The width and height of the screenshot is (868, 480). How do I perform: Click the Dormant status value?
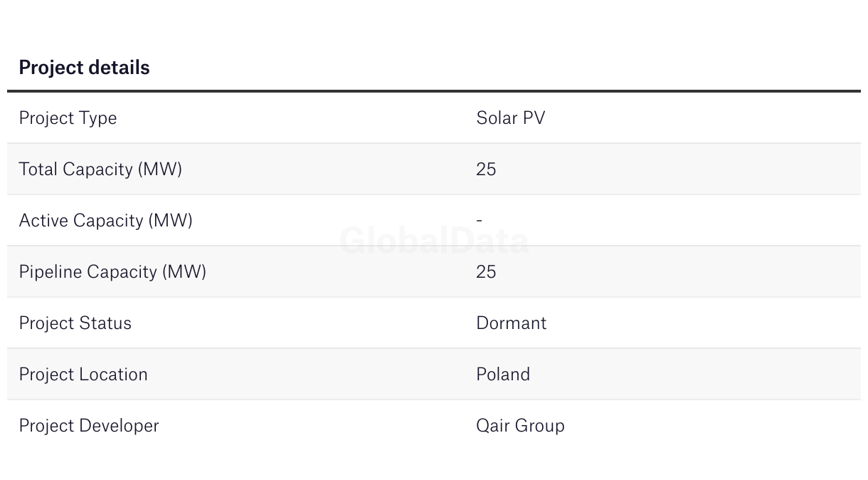(512, 323)
